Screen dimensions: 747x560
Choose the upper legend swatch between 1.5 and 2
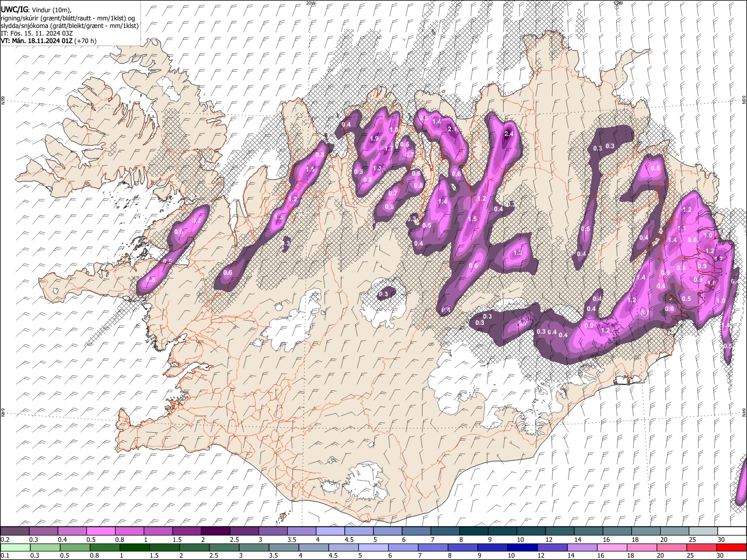(187, 531)
